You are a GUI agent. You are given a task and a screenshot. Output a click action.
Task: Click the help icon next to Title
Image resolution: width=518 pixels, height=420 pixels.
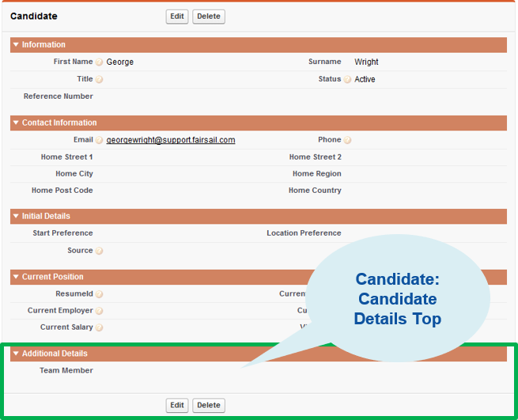(100, 80)
